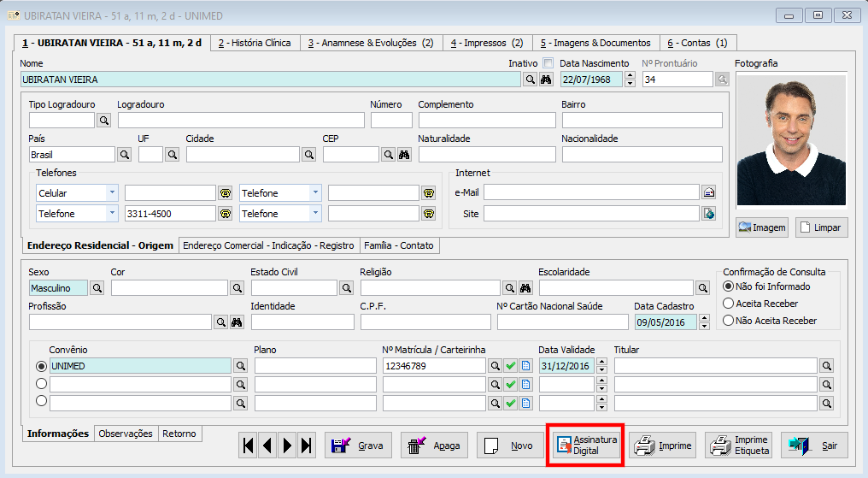
Task: Click the phone dial icon beside 3311-4500
Action: tap(226, 214)
